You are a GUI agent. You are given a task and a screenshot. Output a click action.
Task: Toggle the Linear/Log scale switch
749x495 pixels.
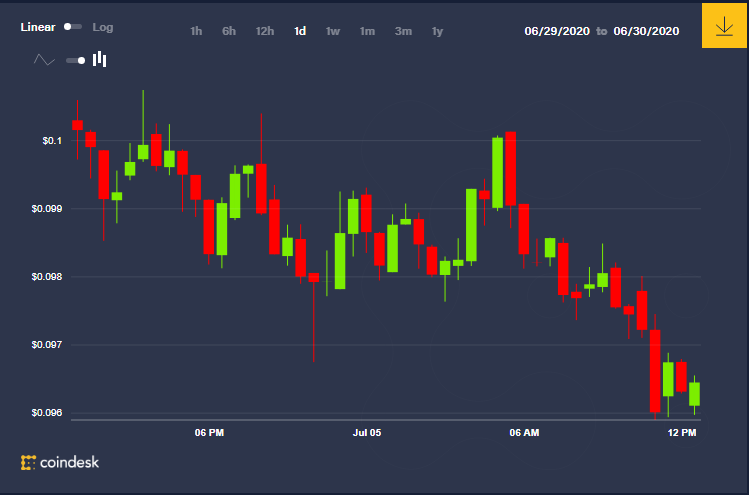click(x=73, y=27)
